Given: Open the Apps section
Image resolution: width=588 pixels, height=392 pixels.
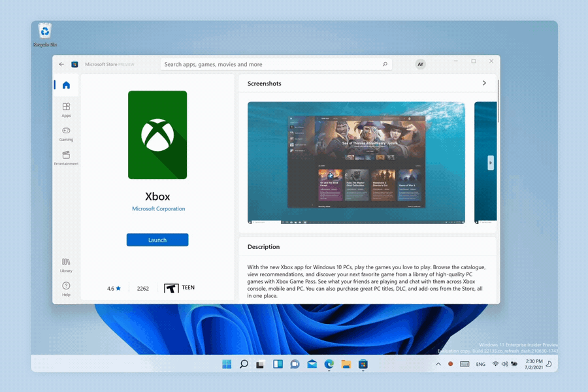Looking at the screenshot, I should coord(65,109).
